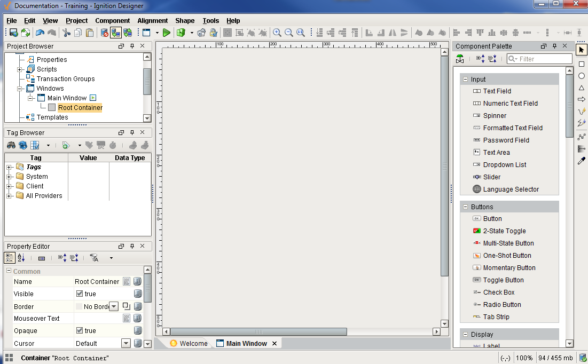Screen dimensions: 588x364
Task: Unpin the Component Palette panel
Action: [555, 46]
